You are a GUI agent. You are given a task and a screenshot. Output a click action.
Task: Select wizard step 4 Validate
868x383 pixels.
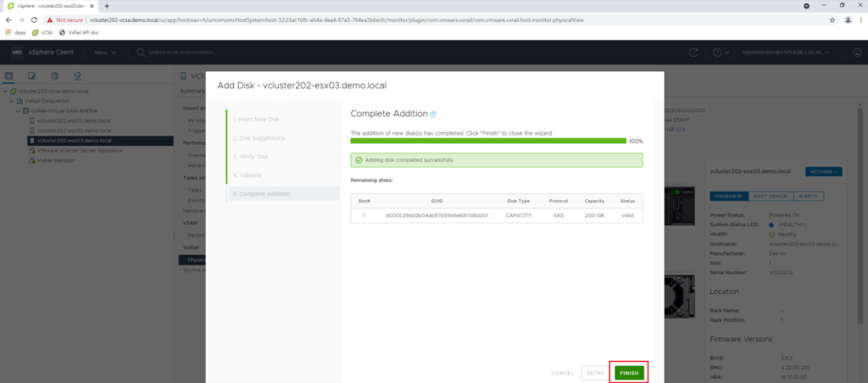point(247,175)
